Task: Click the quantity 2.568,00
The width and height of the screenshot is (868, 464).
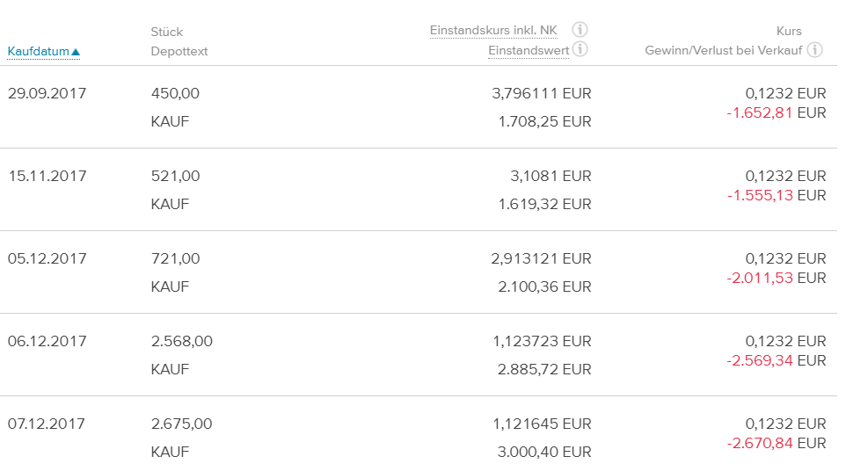Action: click(x=181, y=341)
